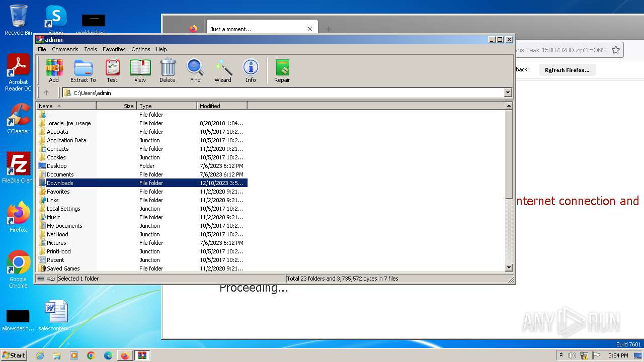The image size is (644, 362).
Task: Click the Start button
Action: (14, 355)
